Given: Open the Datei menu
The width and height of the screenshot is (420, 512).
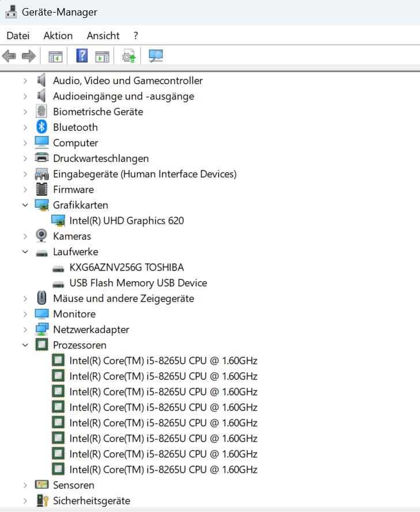Looking at the screenshot, I should pos(18,36).
